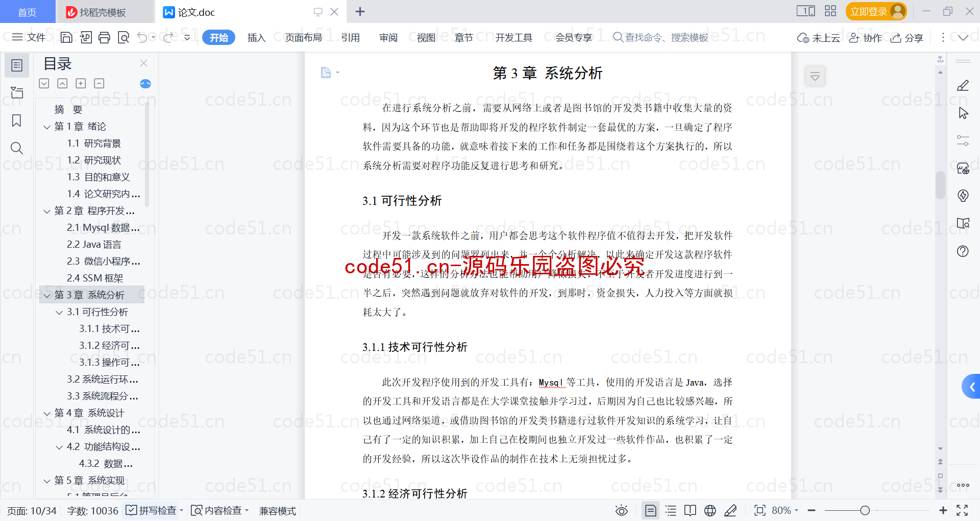Click the 协作 button

(866, 37)
